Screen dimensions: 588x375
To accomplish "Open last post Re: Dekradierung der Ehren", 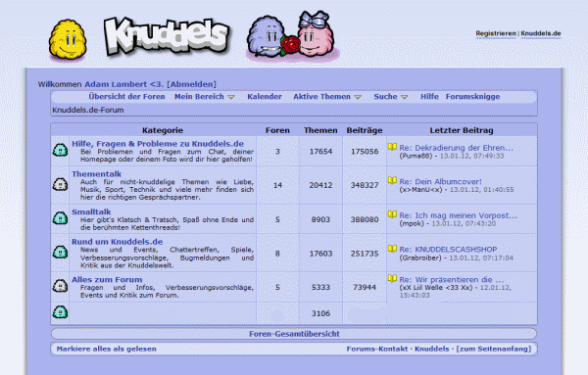I will [x=456, y=148].
